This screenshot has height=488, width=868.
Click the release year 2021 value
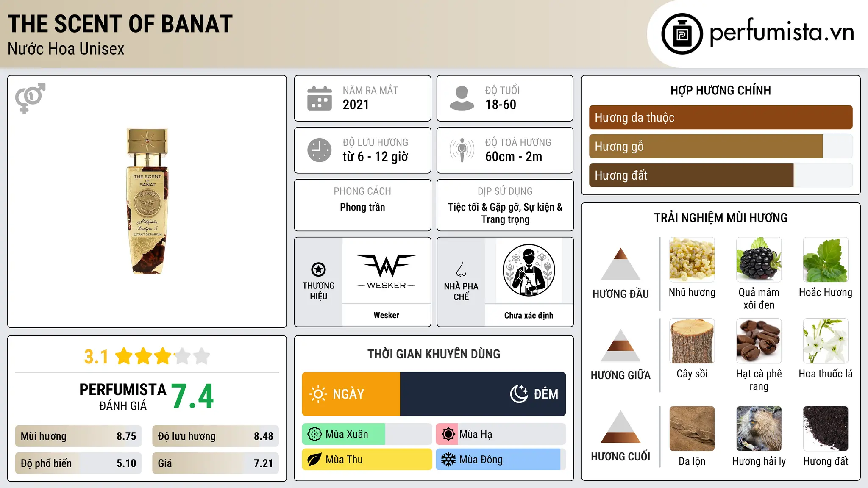tap(356, 105)
